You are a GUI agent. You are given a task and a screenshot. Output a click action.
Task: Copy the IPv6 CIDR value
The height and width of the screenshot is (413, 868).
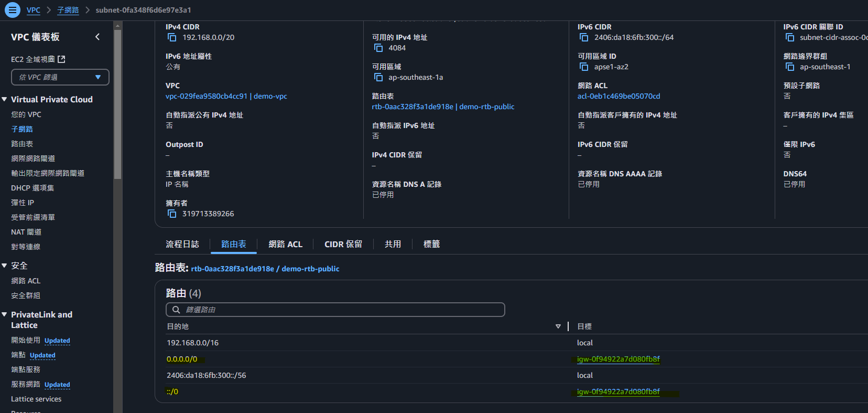[584, 37]
